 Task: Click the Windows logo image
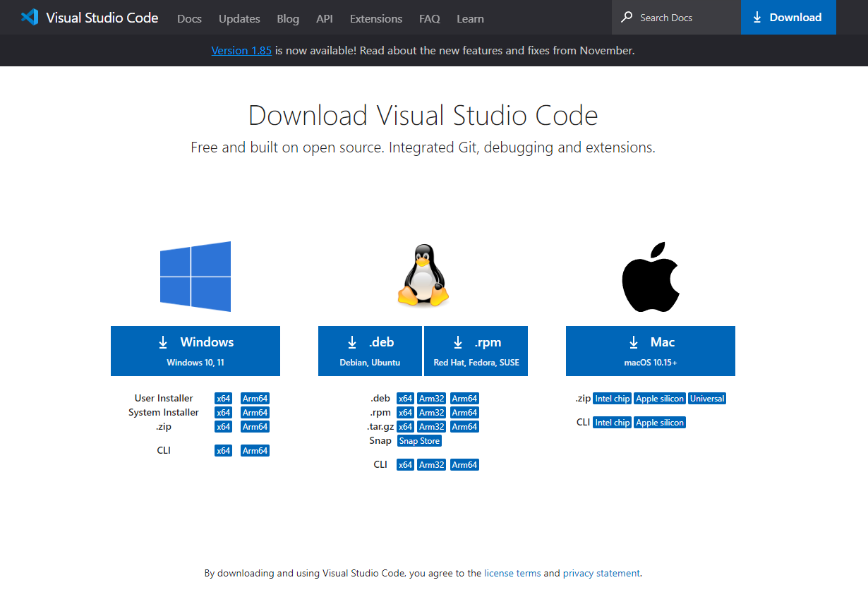(x=195, y=277)
